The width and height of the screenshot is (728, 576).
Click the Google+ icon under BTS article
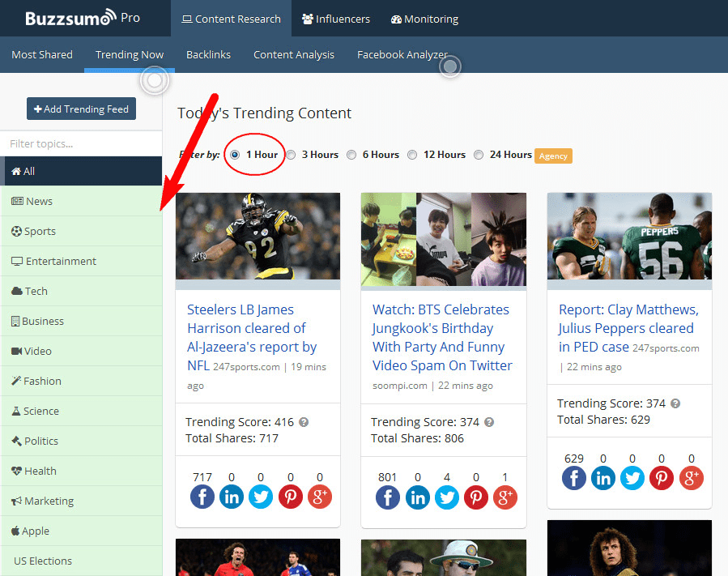[505, 497]
